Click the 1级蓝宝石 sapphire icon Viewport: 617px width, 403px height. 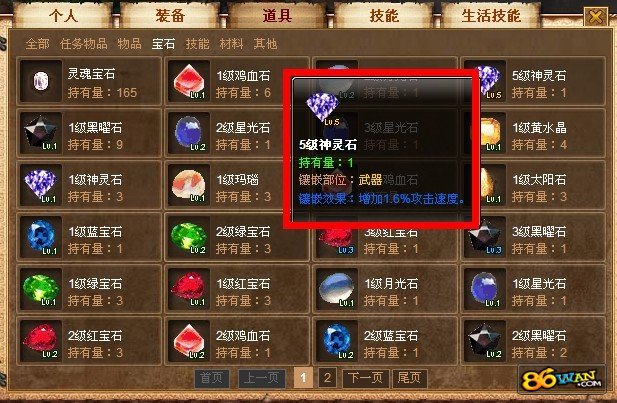pyautogui.click(x=41, y=237)
